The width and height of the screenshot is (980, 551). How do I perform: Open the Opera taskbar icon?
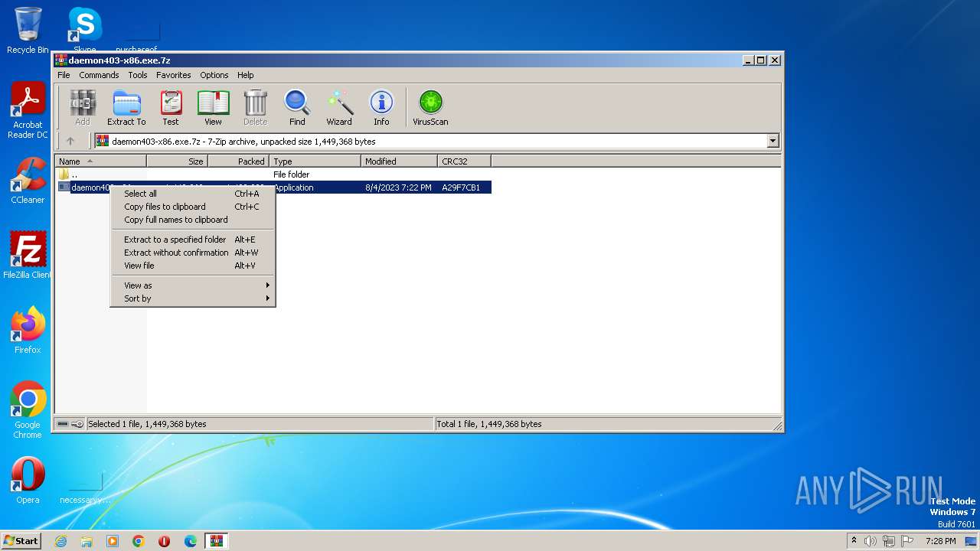pyautogui.click(x=165, y=541)
